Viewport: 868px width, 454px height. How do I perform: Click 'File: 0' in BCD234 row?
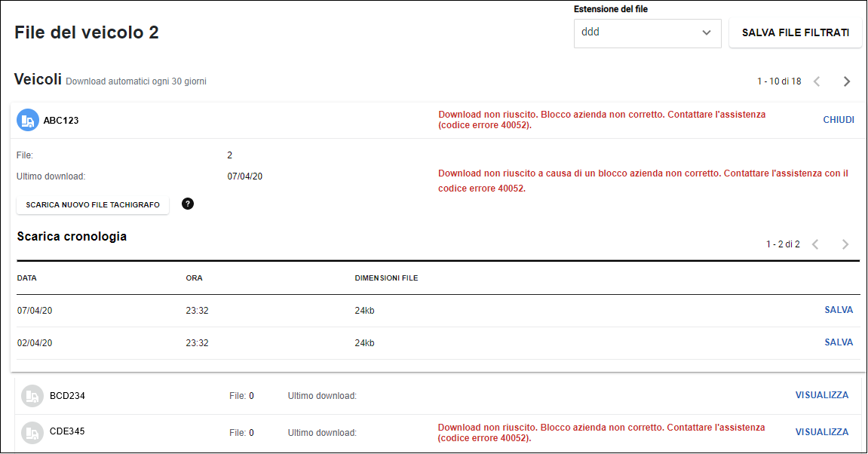[241, 396]
